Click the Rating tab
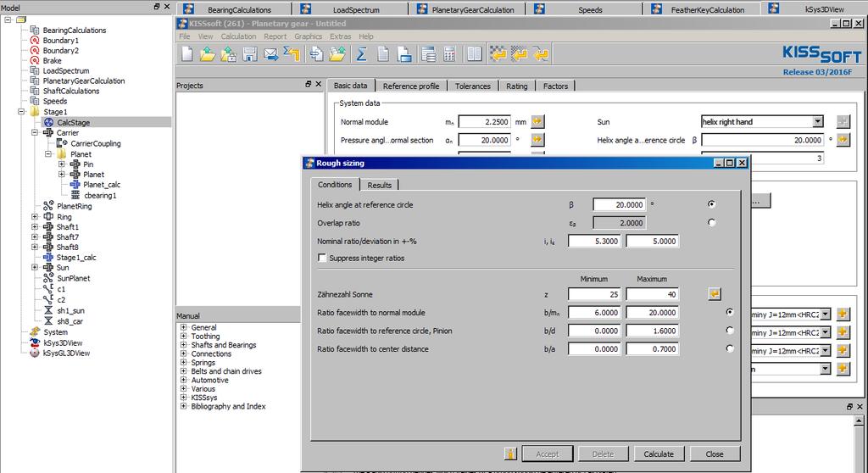Image resolution: width=868 pixels, height=473 pixels. [516, 86]
